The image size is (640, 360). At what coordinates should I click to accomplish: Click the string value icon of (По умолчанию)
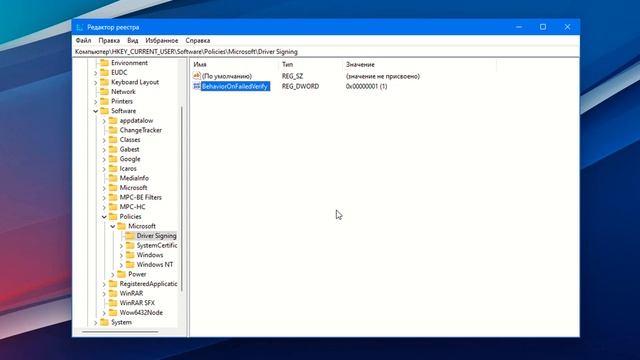pos(197,76)
